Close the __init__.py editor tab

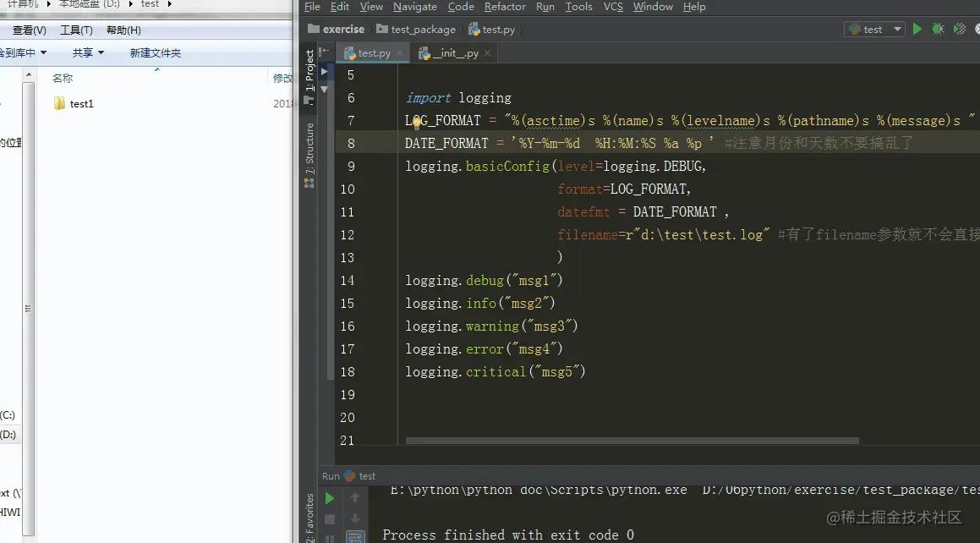point(488,53)
